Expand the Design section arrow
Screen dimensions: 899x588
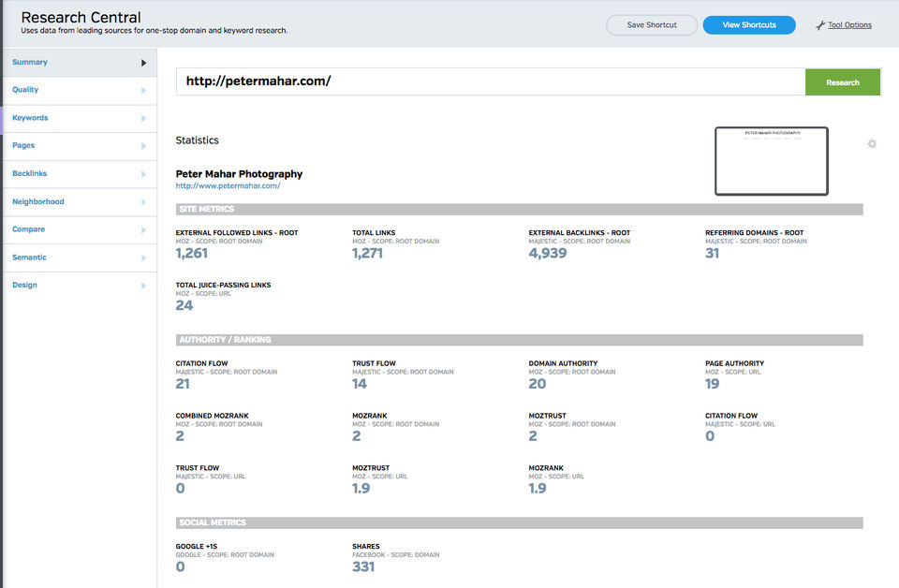click(x=143, y=286)
